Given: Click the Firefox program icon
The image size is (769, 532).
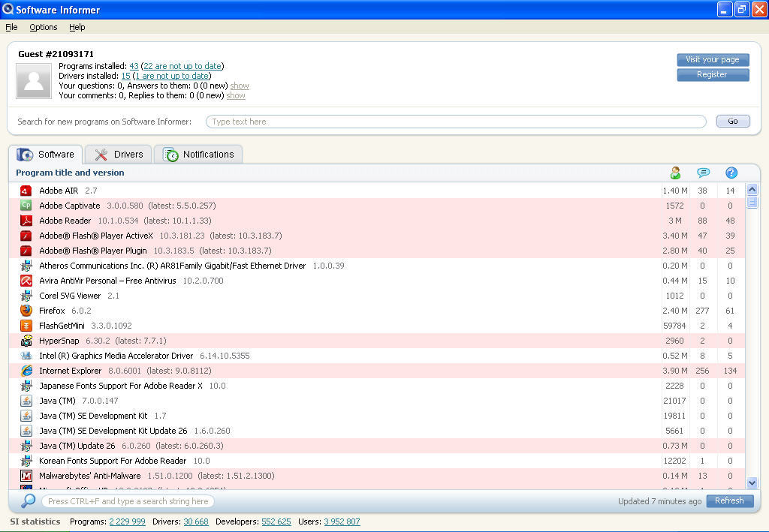Looking at the screenshot, I should click(x=26, y=311).
